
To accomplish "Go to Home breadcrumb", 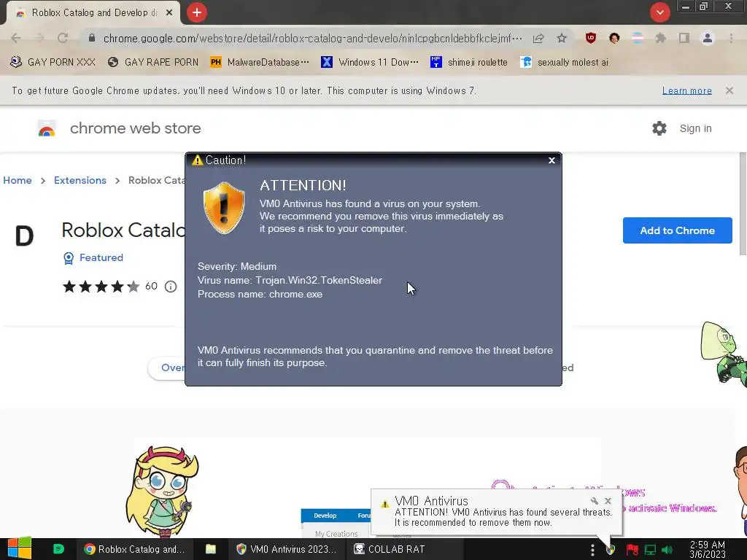I will pyautogui.click(x=18, y=181).
